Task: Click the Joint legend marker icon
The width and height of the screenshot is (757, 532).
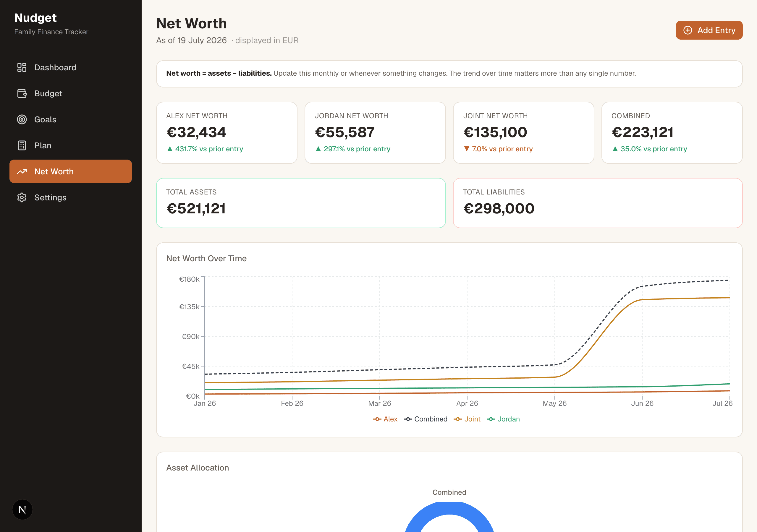Action: [x=458, y=419]
